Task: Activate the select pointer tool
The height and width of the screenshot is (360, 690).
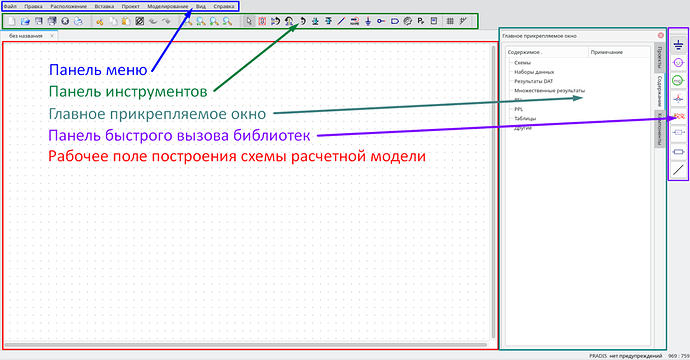Action: 249,21
